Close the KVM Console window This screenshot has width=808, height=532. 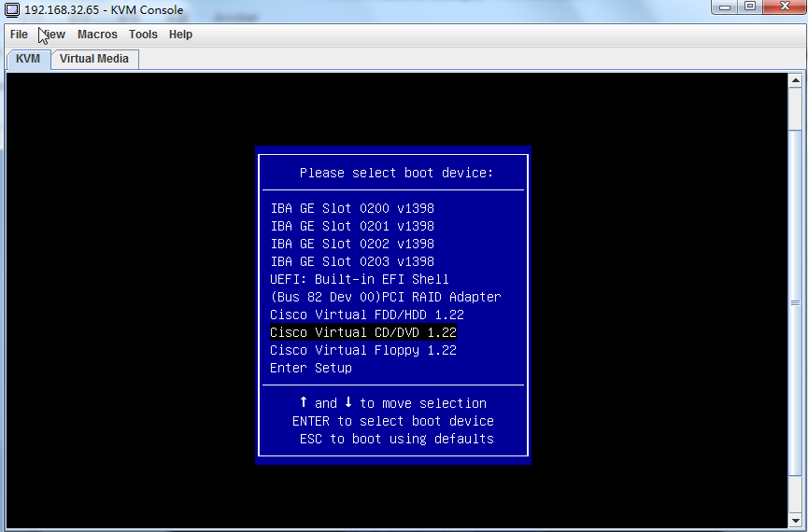click(x=785, y=7)
